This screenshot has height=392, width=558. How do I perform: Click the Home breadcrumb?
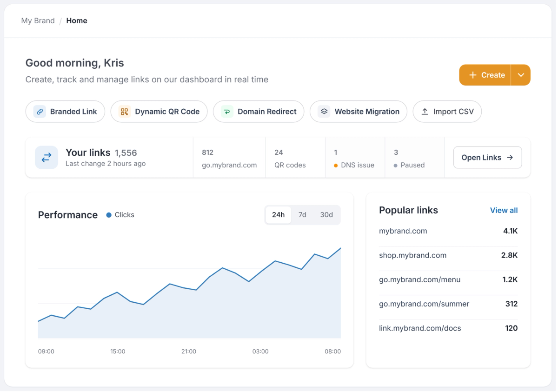[77, 20]
